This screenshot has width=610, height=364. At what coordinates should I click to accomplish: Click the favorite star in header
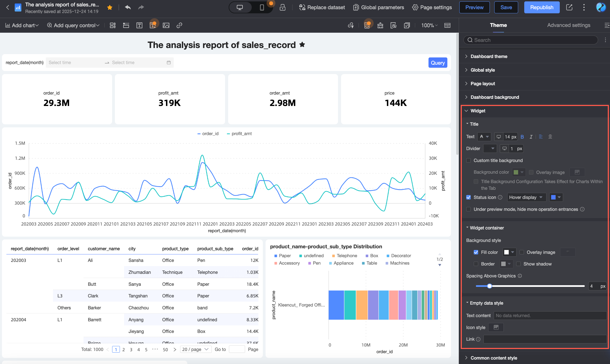pyautogui.click(x=110, y=7)
